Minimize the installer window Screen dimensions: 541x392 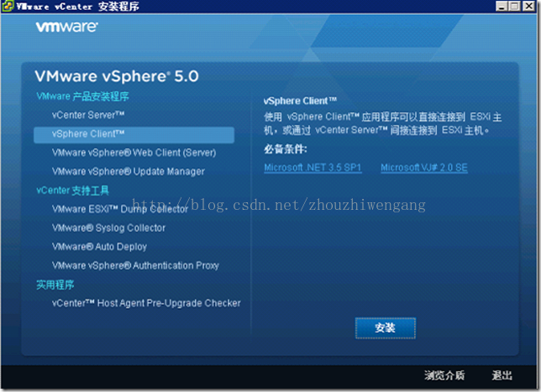pos(501,6)
